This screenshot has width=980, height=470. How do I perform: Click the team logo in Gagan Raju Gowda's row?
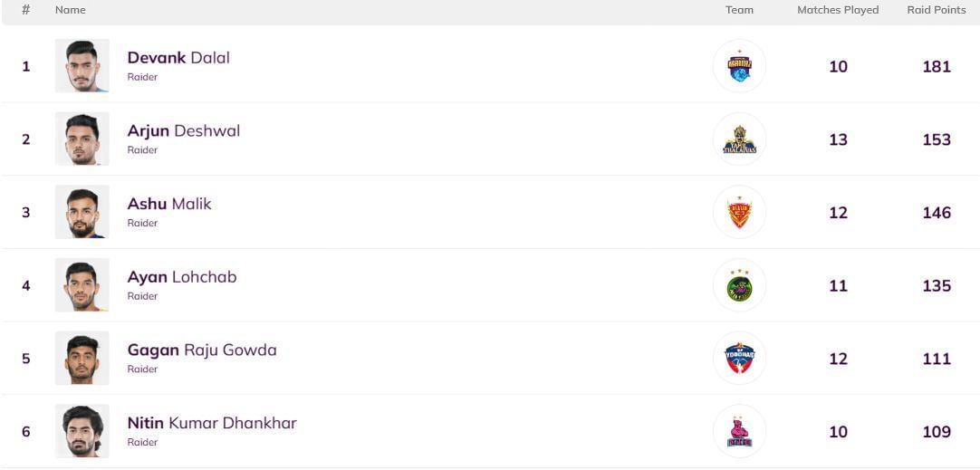[739, 359]
